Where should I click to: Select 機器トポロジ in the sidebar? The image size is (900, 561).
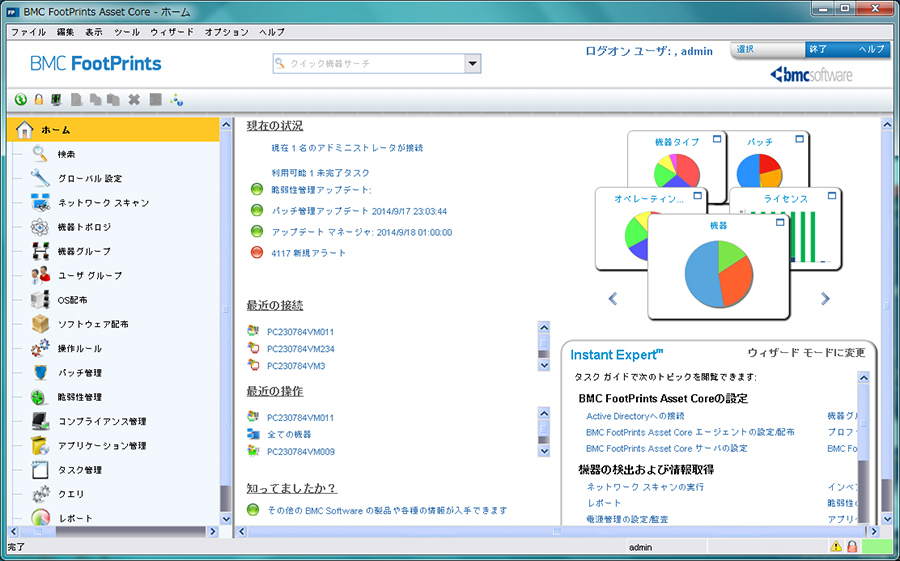pos(84,227)
